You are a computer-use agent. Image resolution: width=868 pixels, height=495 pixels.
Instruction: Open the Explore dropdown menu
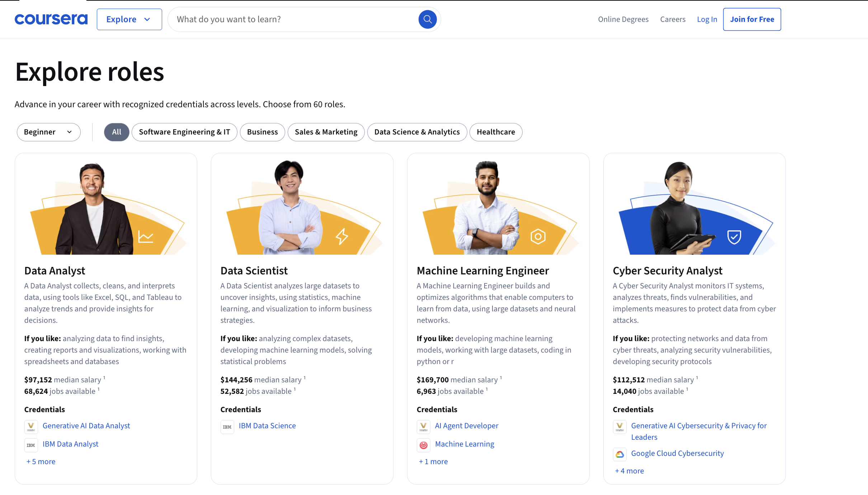coord(129,19)
